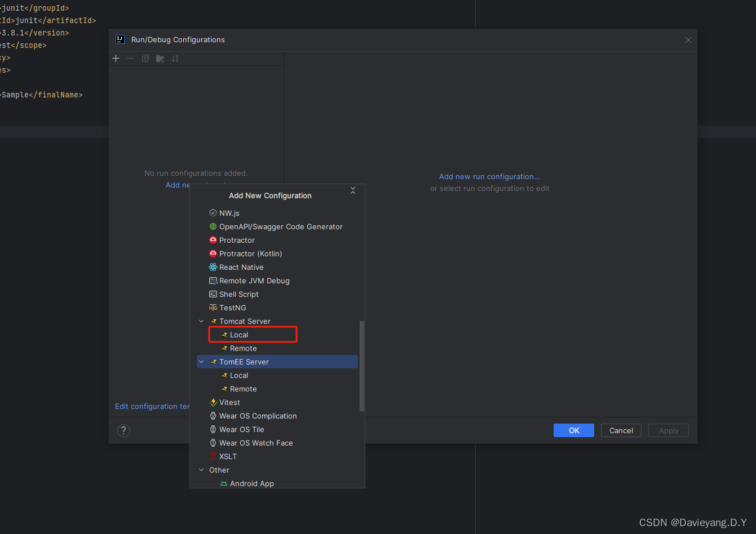Click the Wear OS Complication entry text
Image resolution: width=756 pixels, height=534 pixels.
[x=258, y=416]
